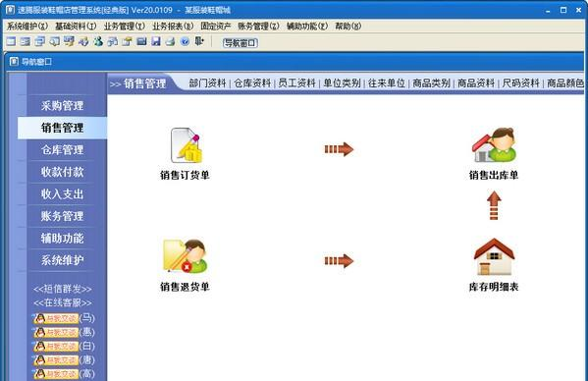Click the printer toolbar icon
The width and height of the screenshot is (588, 381).
tap(170, 41)
